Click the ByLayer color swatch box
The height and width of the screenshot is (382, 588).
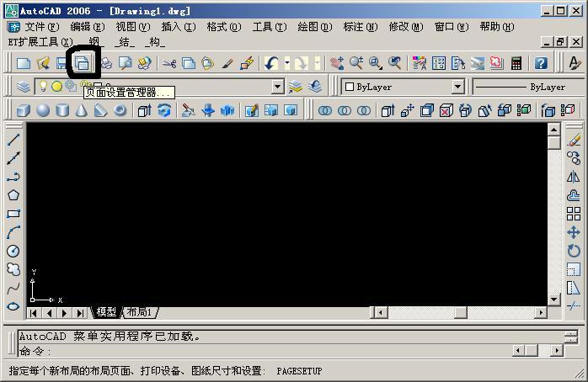coord(349,87)
